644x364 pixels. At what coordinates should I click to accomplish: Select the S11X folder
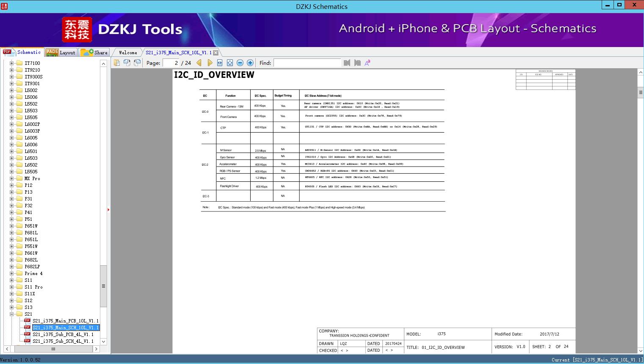coord(30,294)
